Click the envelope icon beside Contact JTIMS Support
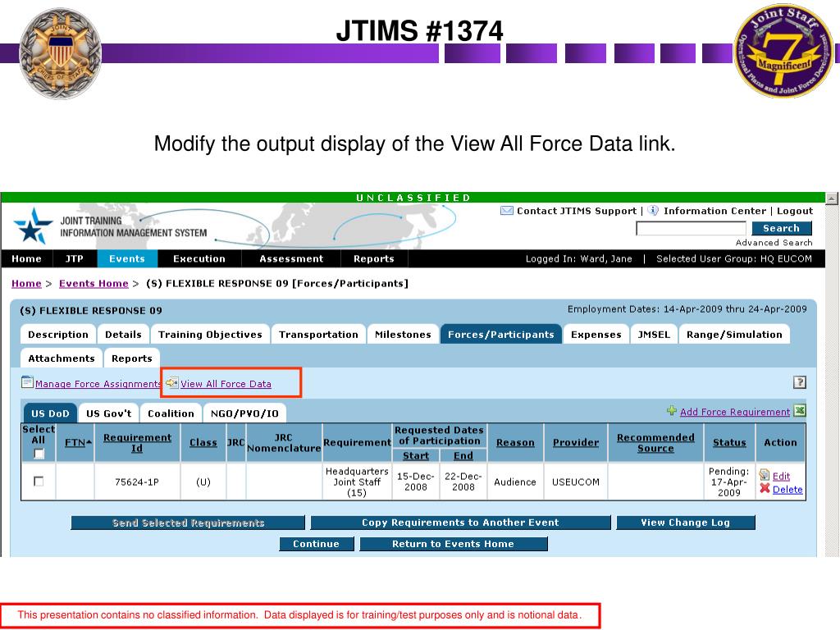 [506, 211]
